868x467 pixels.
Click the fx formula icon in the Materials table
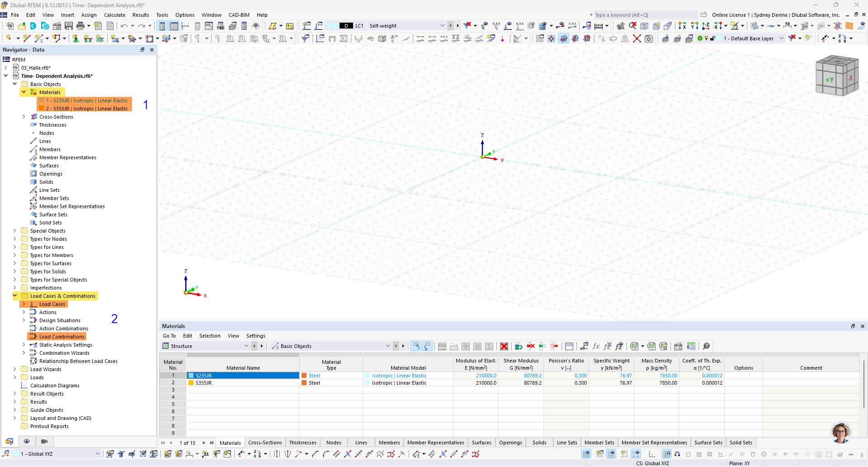tap(596, 346)
